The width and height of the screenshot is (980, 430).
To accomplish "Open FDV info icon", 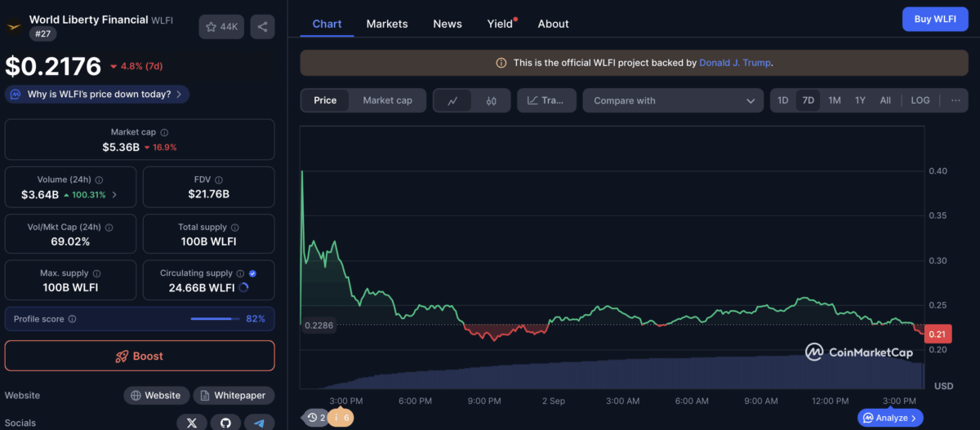I will 219,180.
